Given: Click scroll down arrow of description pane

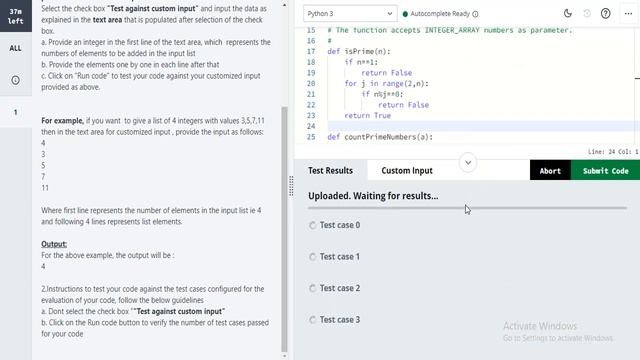Looking at the screenshot, I should point(284,356).
